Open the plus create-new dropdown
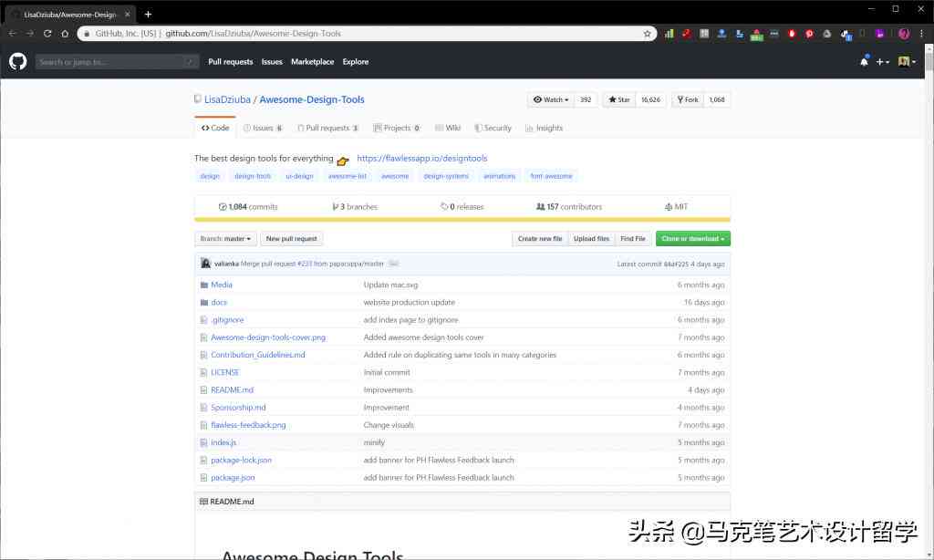 tap(882, 61)
